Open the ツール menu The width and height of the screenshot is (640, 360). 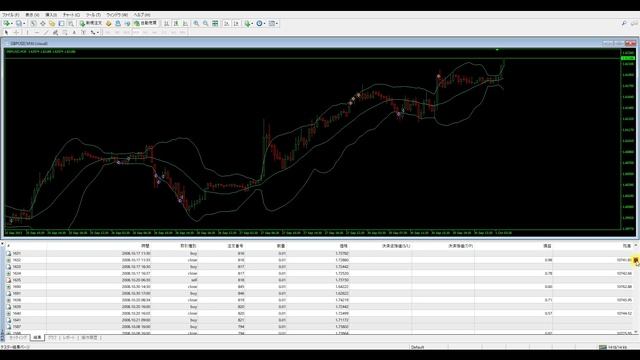coord(93,15)
